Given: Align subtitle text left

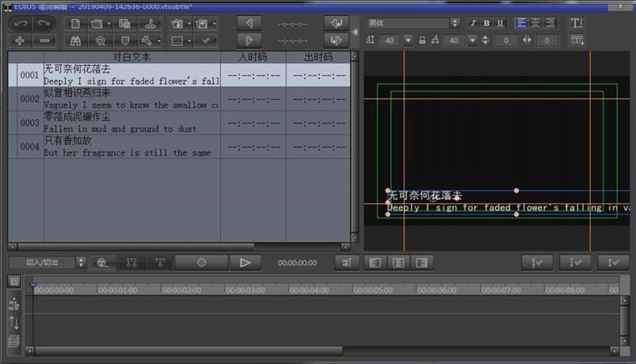Looking at the screenshot, I should tap(521, 23).
